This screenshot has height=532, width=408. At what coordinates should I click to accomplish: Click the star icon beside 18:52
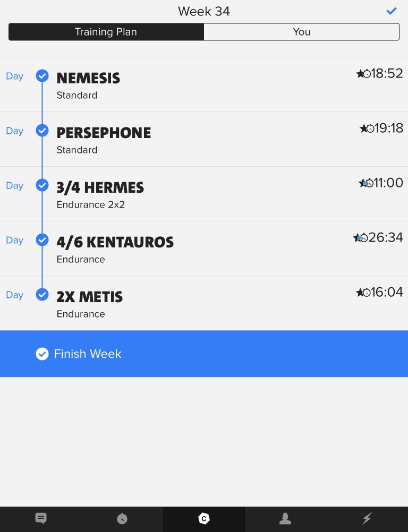coord(360,74)
